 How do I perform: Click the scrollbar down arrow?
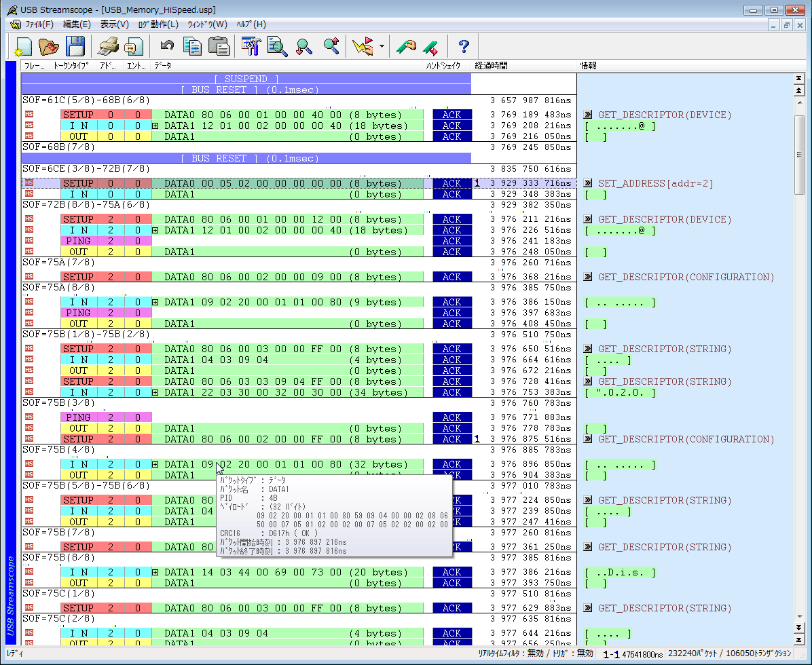point(799,616)
